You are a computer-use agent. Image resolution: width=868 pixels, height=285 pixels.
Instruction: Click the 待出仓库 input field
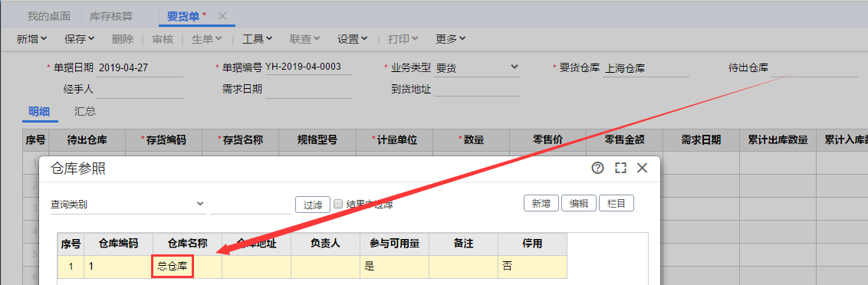(x=814, y=68)
